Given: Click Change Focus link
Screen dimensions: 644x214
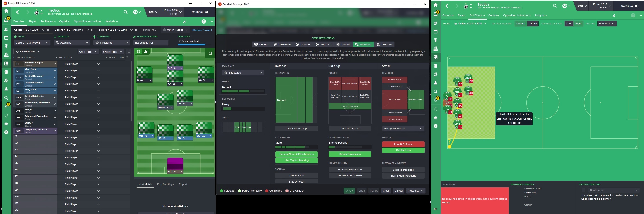Looking at the screenshot, I should coord(202,30).
